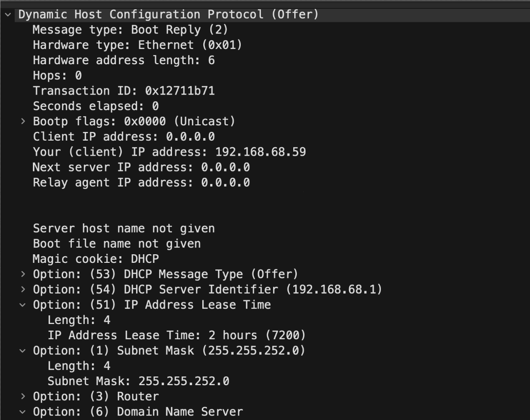The image size is (530, 420).
Task: Expand Option 53 DHCP Message Type
Action: point(22,274)
